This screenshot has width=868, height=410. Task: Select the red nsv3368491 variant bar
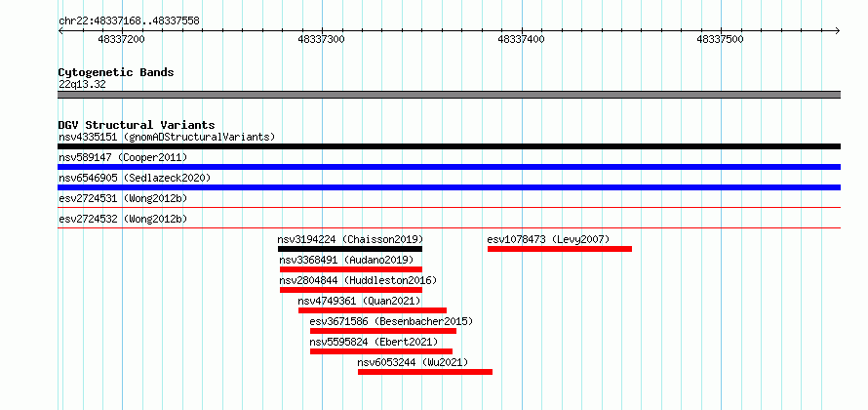coord(351,269)
